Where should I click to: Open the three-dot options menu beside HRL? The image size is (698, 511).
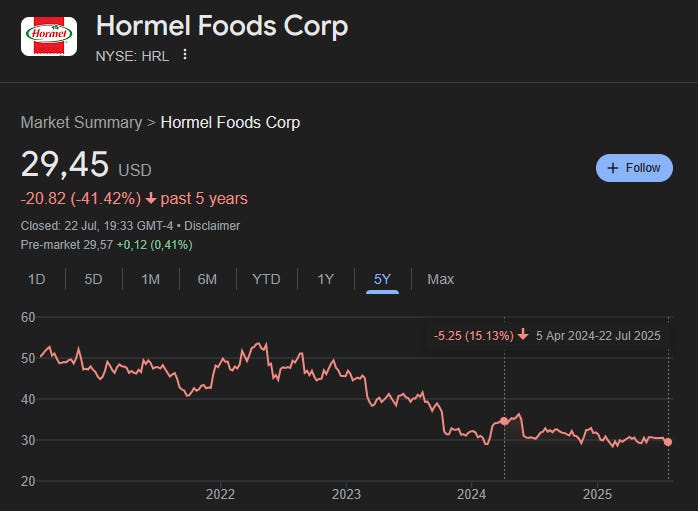(x=185, y=55)
